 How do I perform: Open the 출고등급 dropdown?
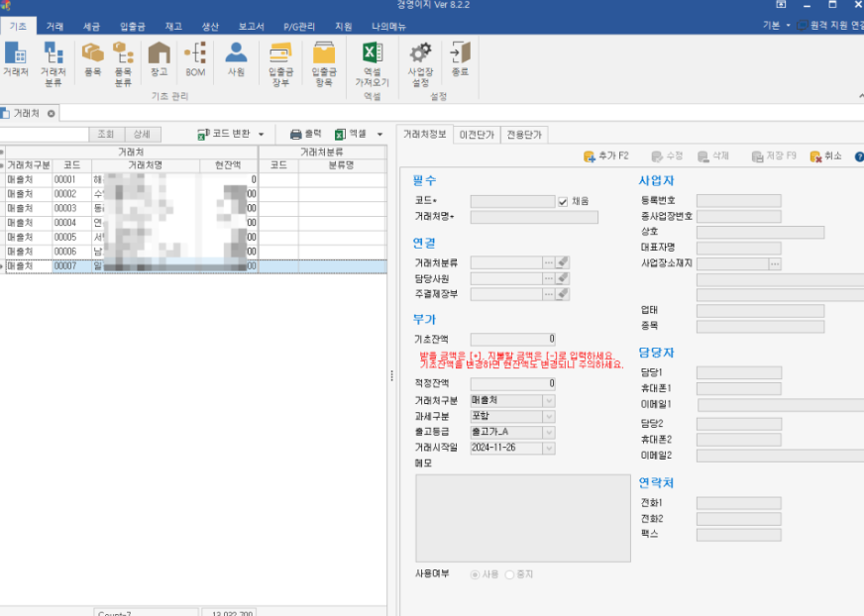tap(549, 432)
